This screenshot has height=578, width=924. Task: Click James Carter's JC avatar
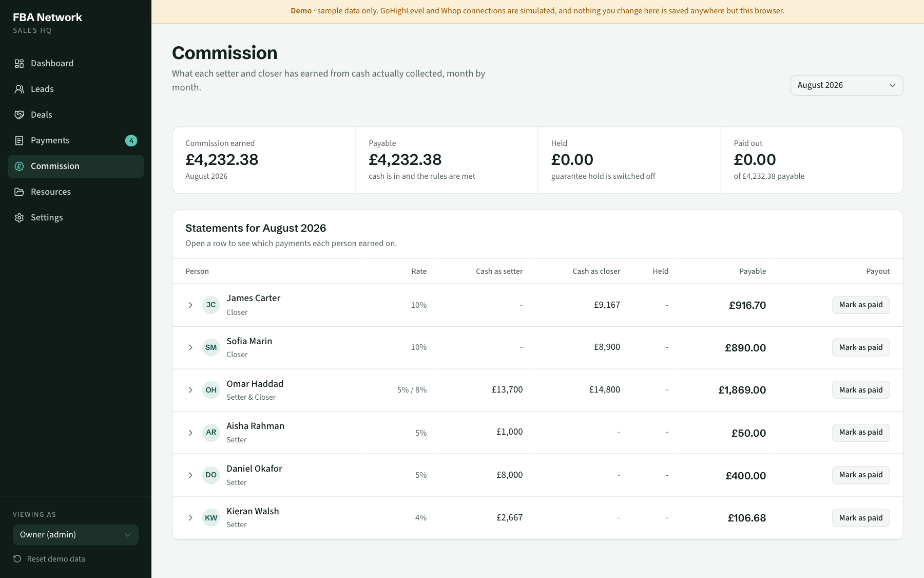pos(211,305)
